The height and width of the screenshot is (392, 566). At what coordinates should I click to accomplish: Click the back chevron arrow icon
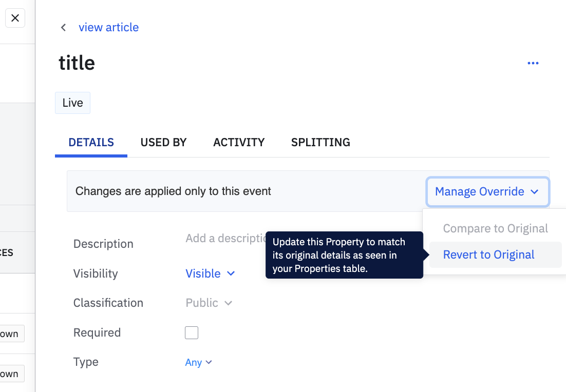tap(63, 28)
